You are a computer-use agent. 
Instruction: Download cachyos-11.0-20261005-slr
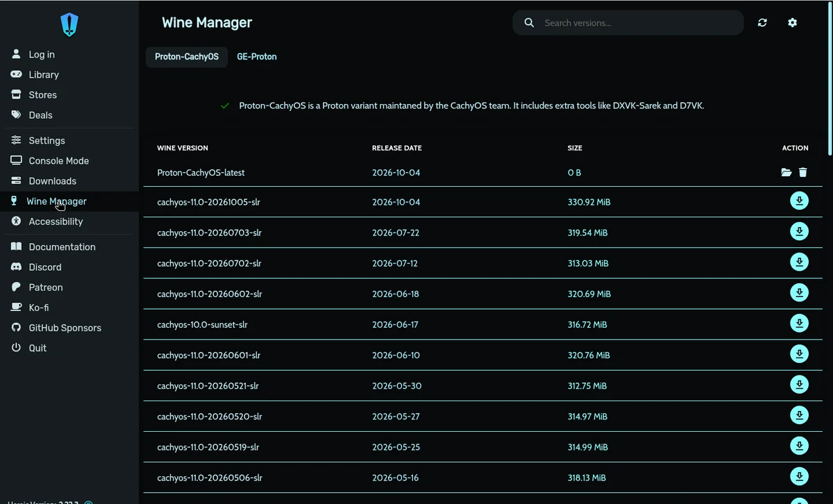799,201
